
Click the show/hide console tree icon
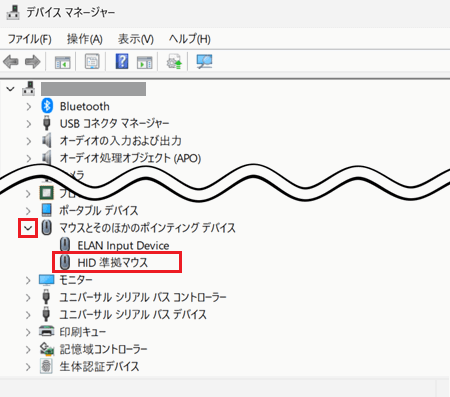click(x=63, y=62)
